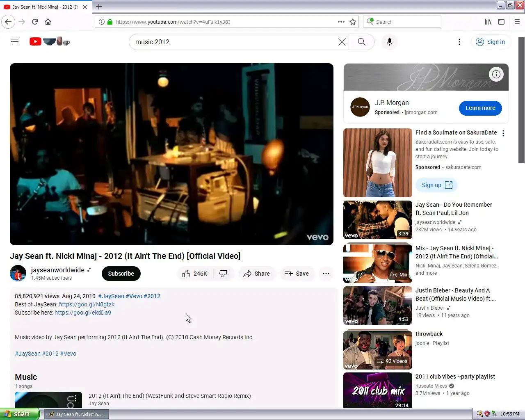
Task: Click the browser Search box
Action: click(402, 22)
